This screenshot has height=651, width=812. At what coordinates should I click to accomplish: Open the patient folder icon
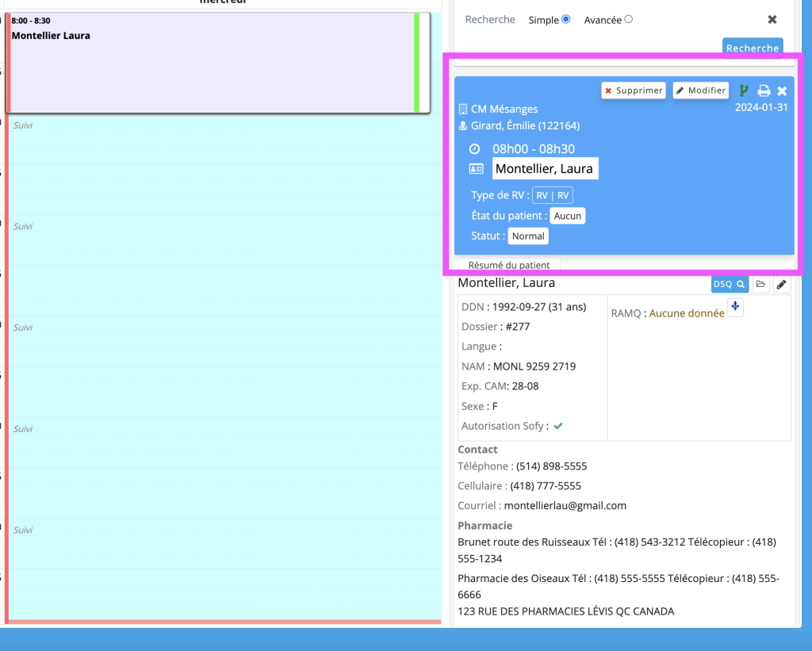760,284
